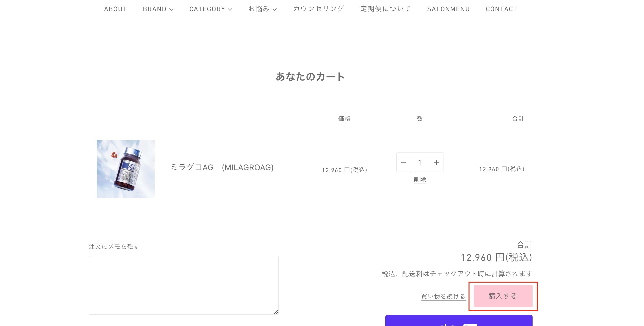Screen dimensions: 644x326
Task: Open the ABOUT page
Action: 115,9
